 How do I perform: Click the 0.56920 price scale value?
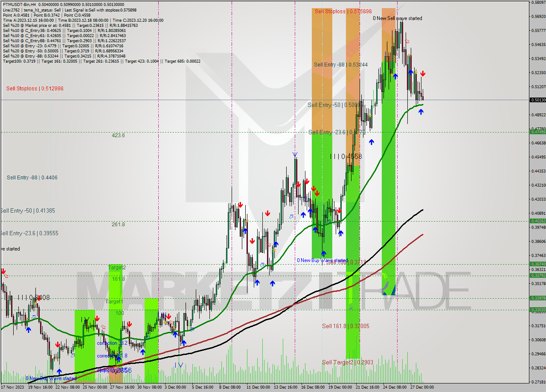pos(538,16)
